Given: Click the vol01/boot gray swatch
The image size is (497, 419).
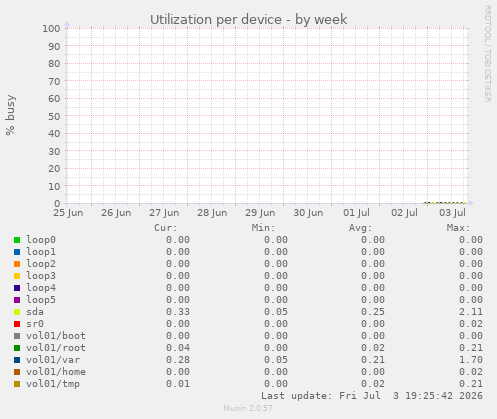Looking at the screenshot, I should click(x=17, y=336).
